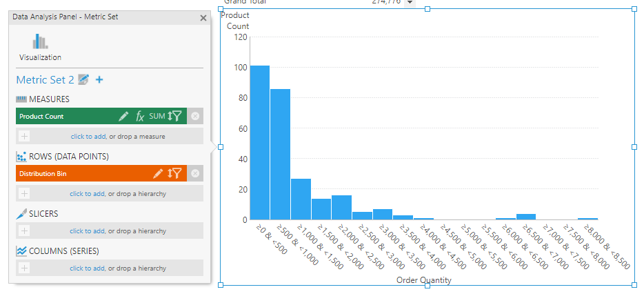Change the SUM aggregator on Product Count

pos(157,117)
